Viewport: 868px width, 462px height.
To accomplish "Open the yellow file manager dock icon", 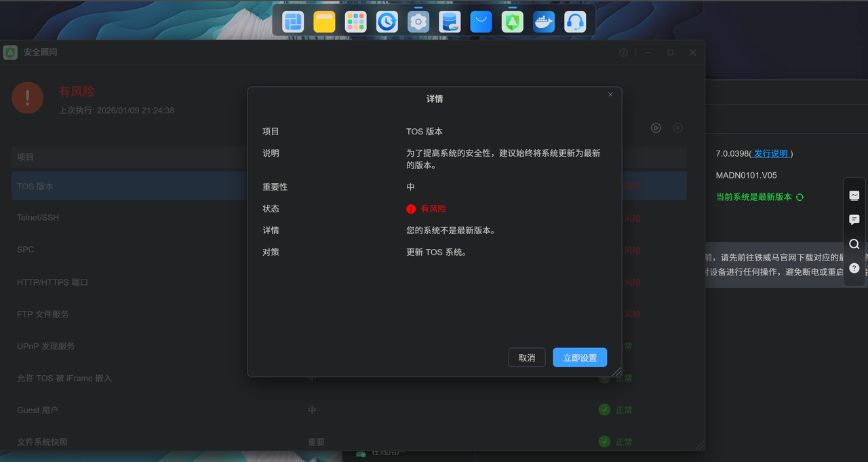I will click(324, 22).
